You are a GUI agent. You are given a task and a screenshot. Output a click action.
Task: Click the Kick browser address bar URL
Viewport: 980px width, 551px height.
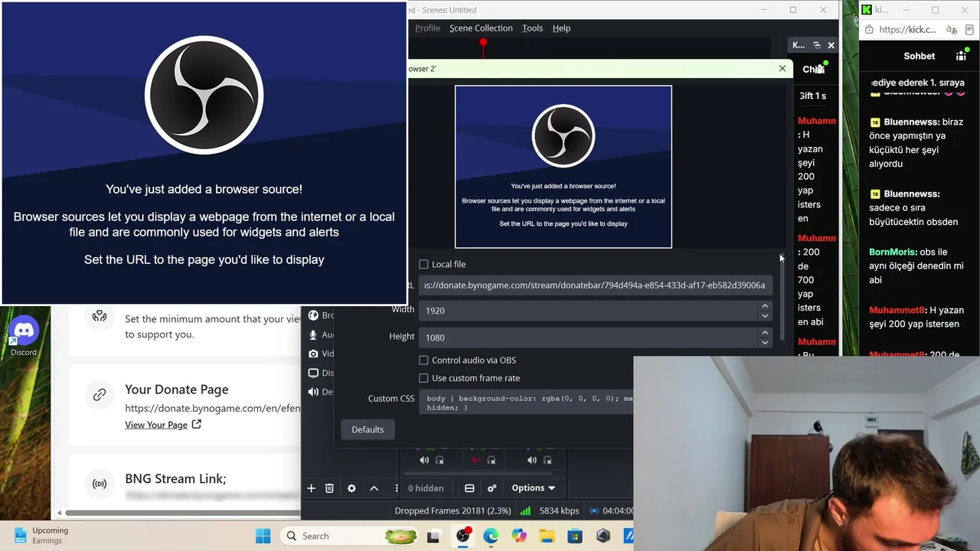point(907,30)
